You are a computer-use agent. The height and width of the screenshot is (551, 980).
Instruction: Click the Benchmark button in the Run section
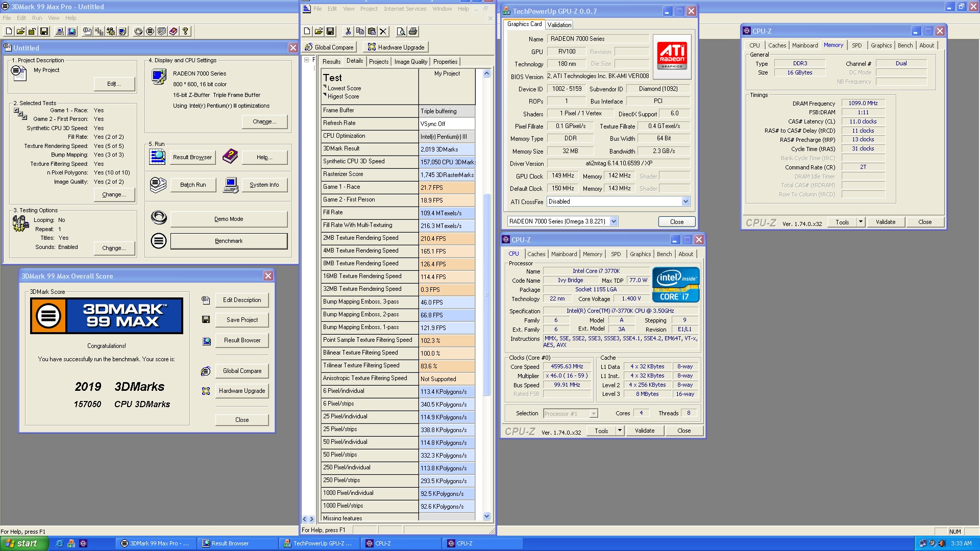coord(229,241)
